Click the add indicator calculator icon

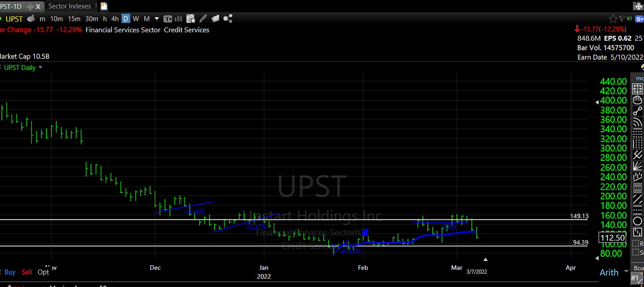pyautogui.click(x=191, y=19)
